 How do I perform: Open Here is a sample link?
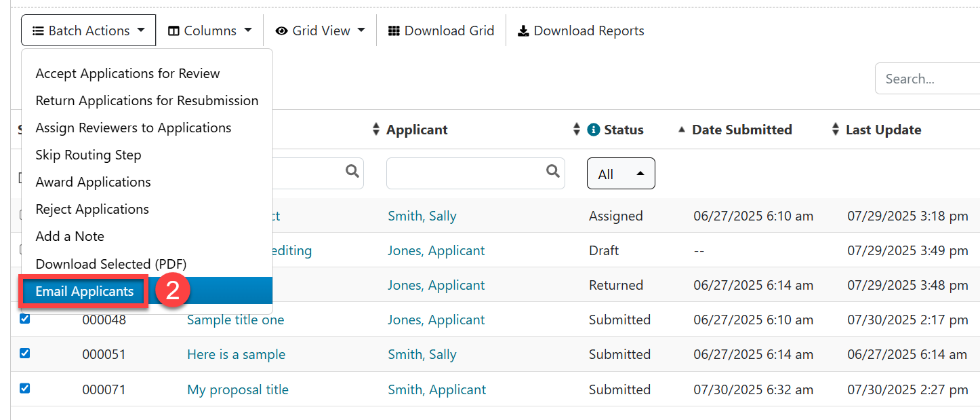pos(237,354)
